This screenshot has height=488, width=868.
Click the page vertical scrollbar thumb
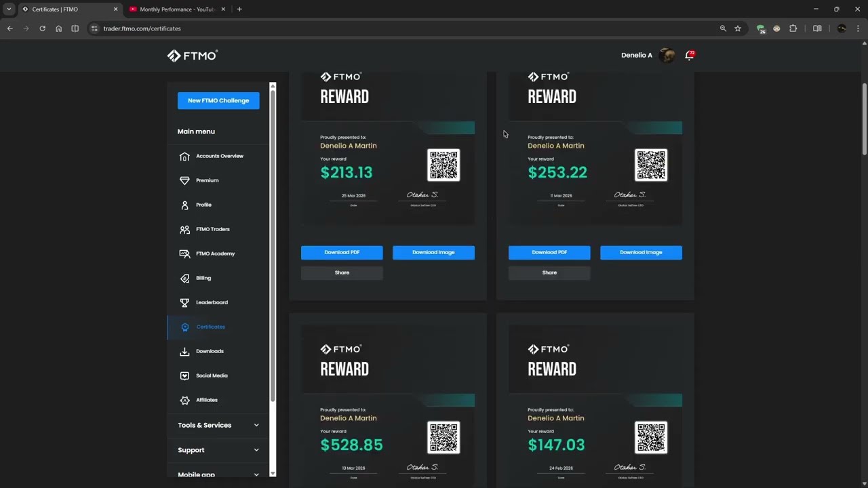[x=864, y=119]
